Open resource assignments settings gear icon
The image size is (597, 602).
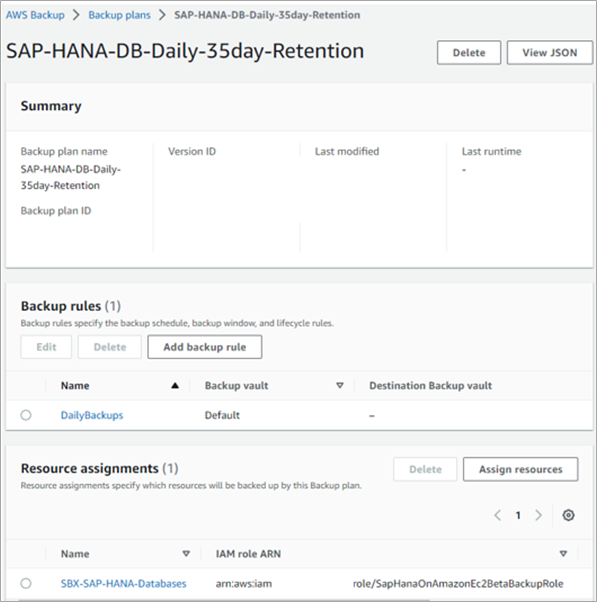point(568,515)
